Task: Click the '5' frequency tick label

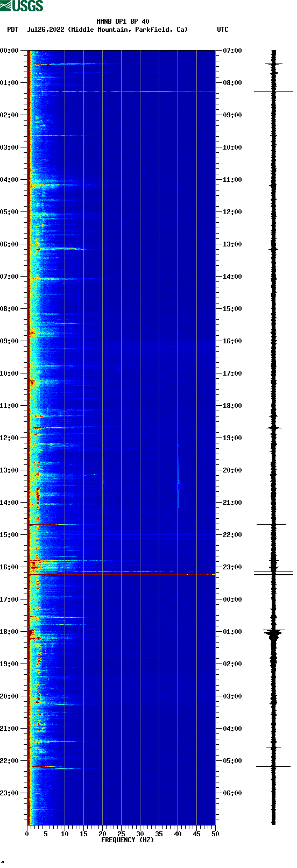Action: tap(46, 834)
